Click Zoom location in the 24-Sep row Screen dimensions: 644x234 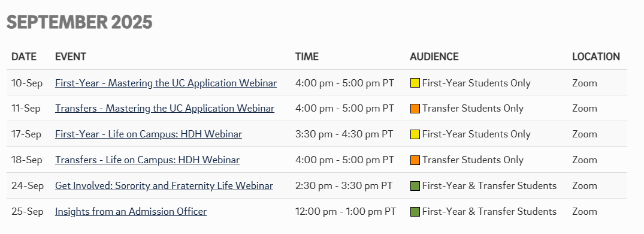(585, 186)
